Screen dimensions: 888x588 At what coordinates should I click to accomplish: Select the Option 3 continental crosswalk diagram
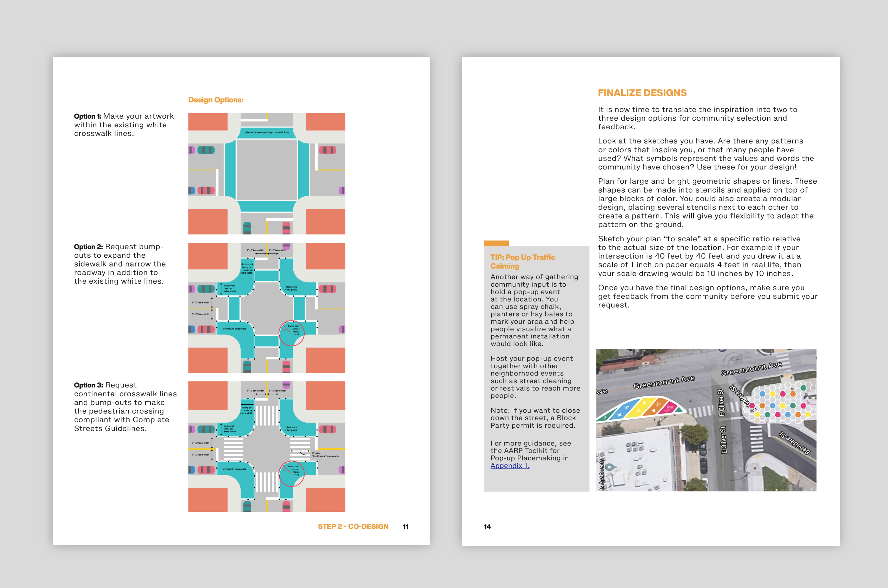(266, 446)
